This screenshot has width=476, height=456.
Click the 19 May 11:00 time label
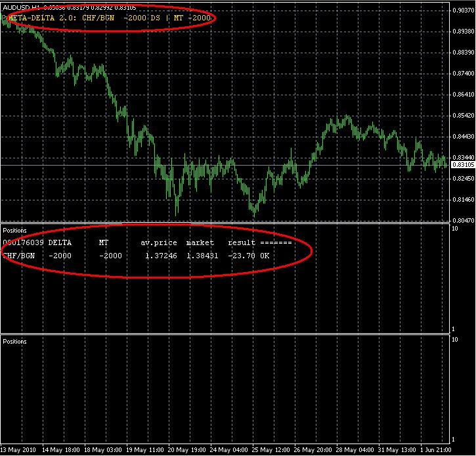click(145, 450)
